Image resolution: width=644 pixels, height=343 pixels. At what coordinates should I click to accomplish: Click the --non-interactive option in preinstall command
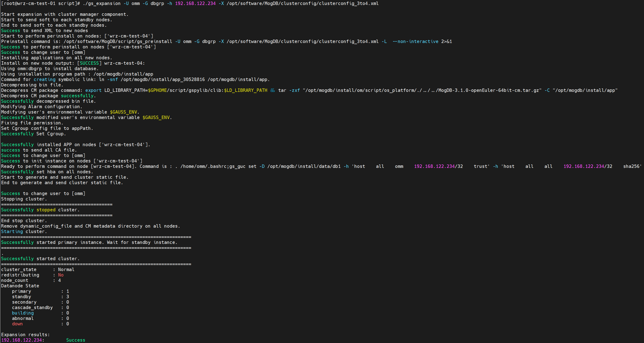coord(415,41)
